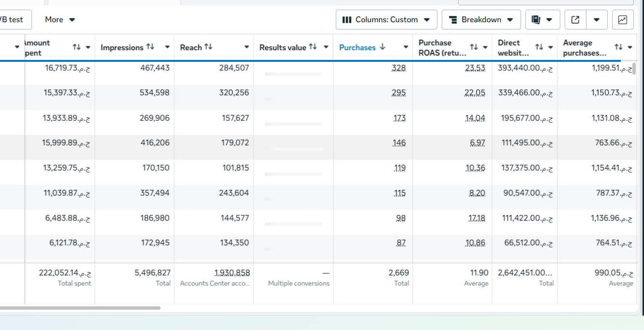Click the A/B test button
Screen dimensions: 644x330
coord(14,20)
